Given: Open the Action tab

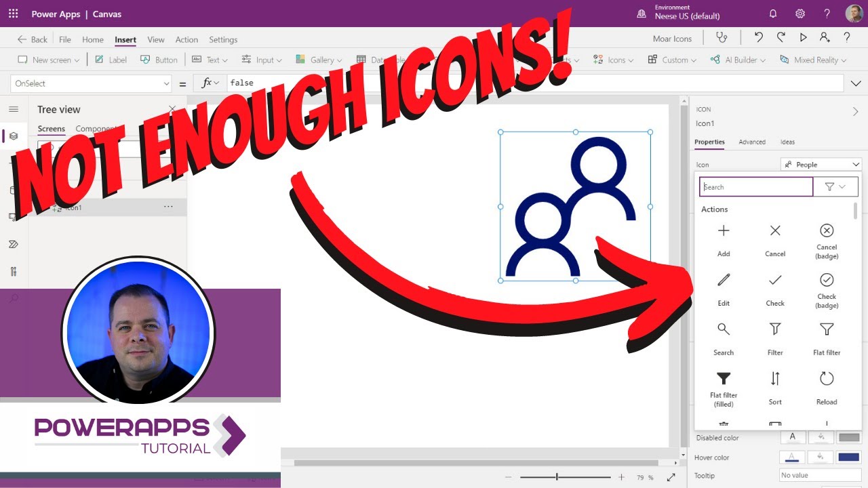Looking at the screenshot, I should pyautogui.click(x=186, y=39).
